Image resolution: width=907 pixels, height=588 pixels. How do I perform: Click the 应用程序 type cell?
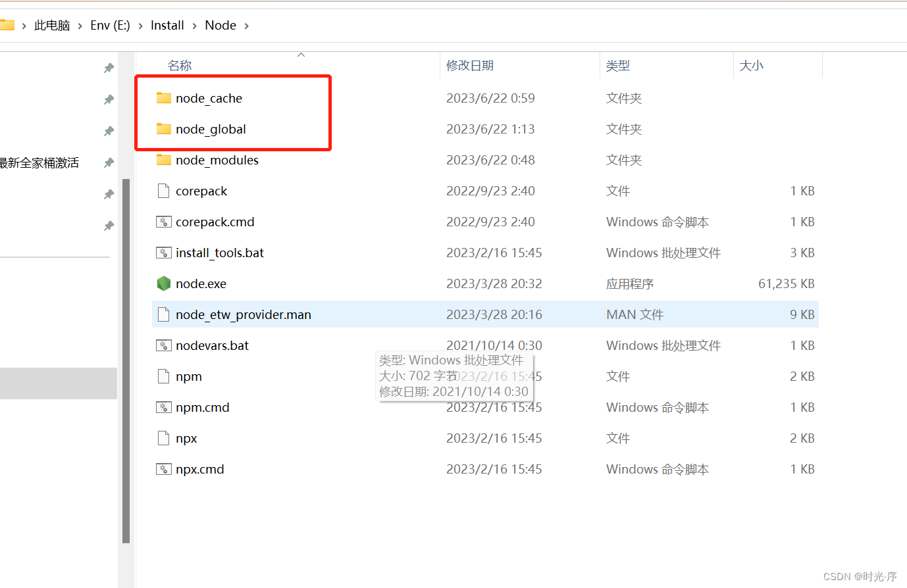[x=630, y=283]
